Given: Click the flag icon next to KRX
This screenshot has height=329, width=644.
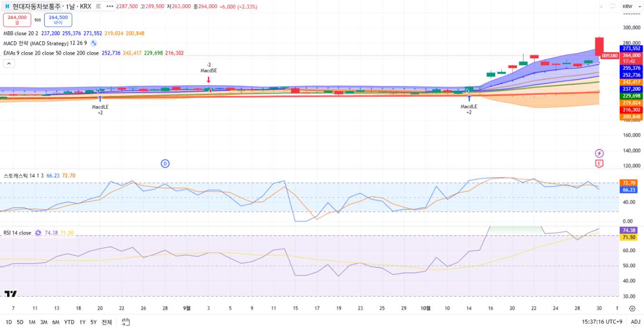Looking at the screenshot, I should [99, 6].
